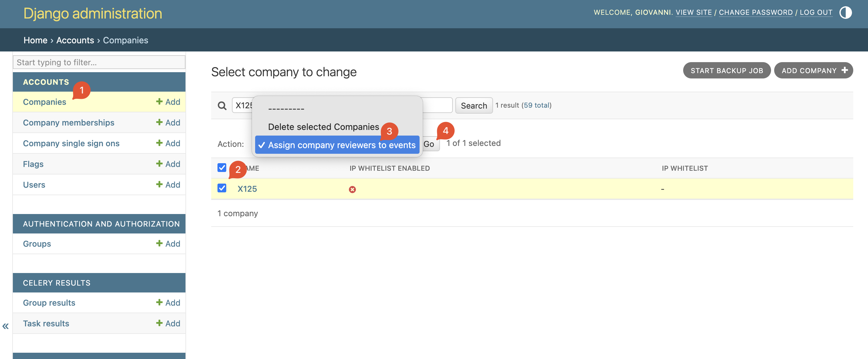Click the search magnifier icon
The image size is (868, 359).
(x=222, y=106)
